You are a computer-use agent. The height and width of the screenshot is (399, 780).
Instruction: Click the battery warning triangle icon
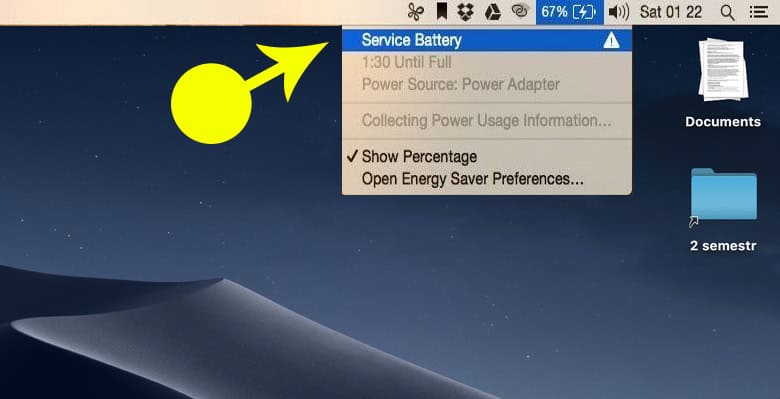[x=611, y=40]
